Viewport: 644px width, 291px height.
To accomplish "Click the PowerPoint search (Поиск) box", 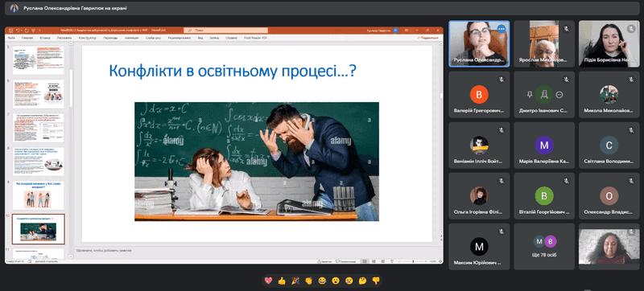I will pyautogui.click(x=226, y=31).
